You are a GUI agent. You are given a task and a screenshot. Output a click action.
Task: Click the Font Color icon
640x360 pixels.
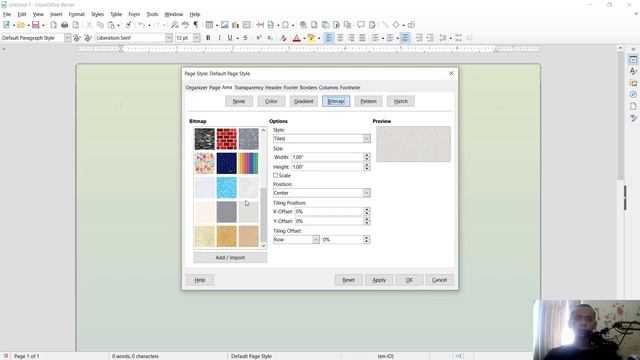[297, 38]
